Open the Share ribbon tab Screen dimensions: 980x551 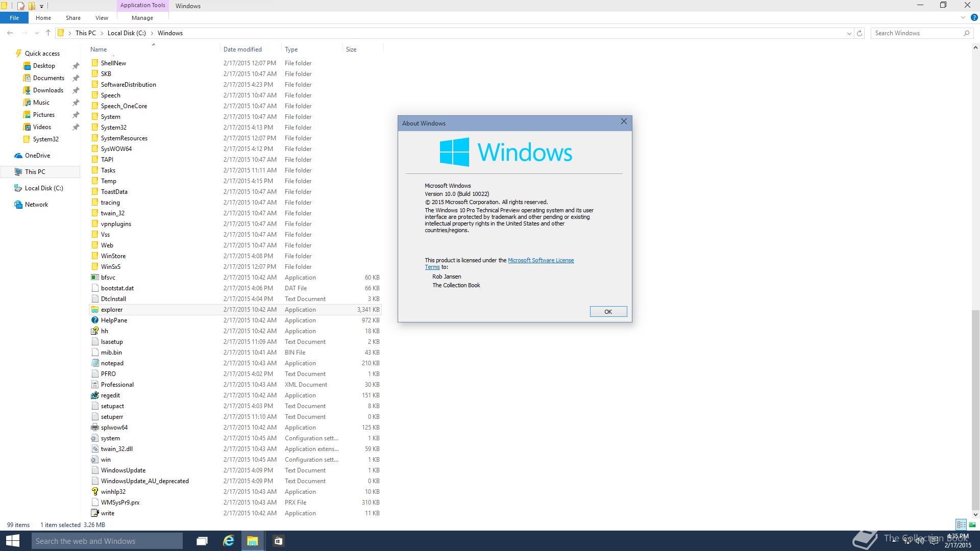(73, 18)
